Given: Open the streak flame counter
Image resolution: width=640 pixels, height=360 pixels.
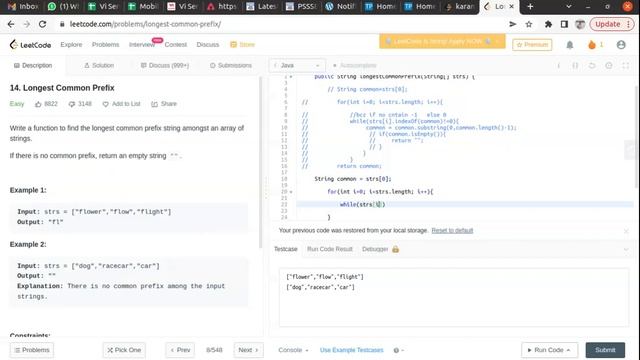Looking at the screenshot, I should [596, 45].
